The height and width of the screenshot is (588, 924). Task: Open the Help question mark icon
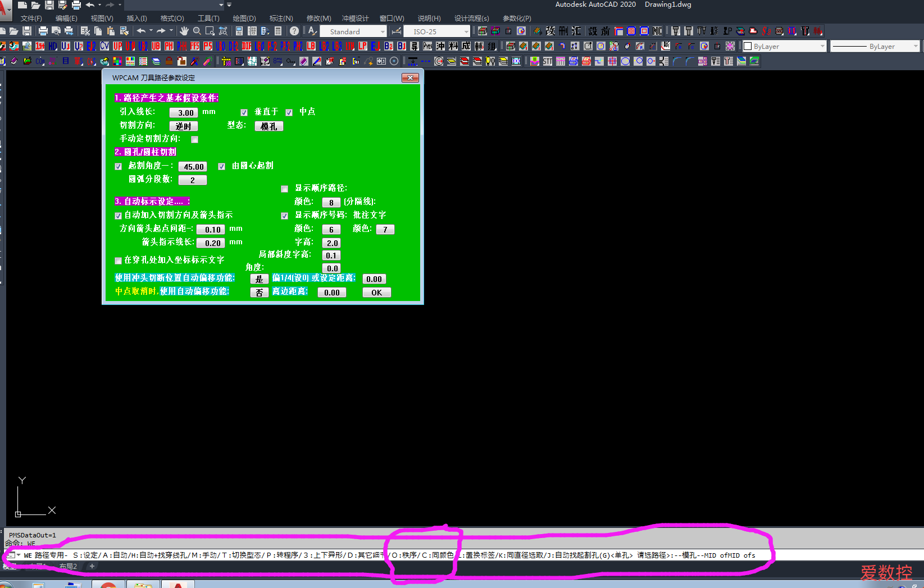(294, 31)
